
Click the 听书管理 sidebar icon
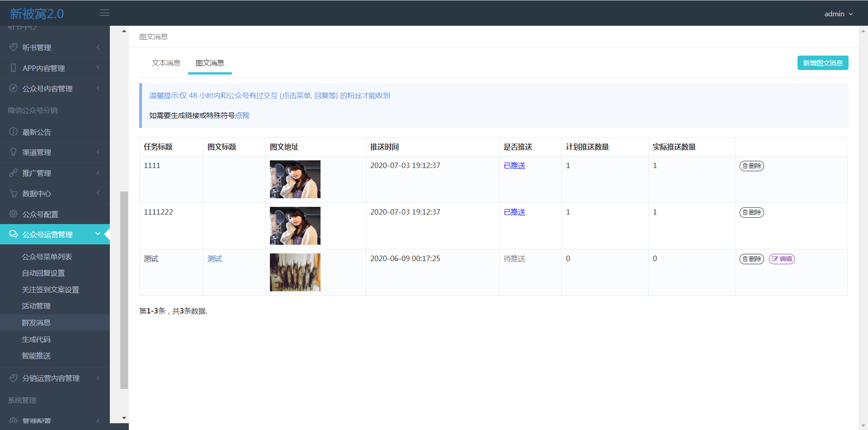(x=14, y=47)
